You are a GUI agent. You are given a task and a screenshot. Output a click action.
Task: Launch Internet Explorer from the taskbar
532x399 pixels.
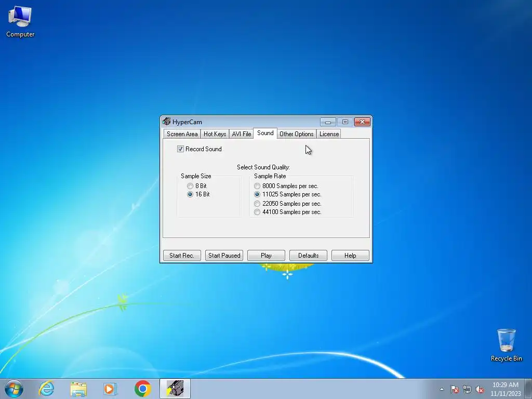click(x=46, y=389)
